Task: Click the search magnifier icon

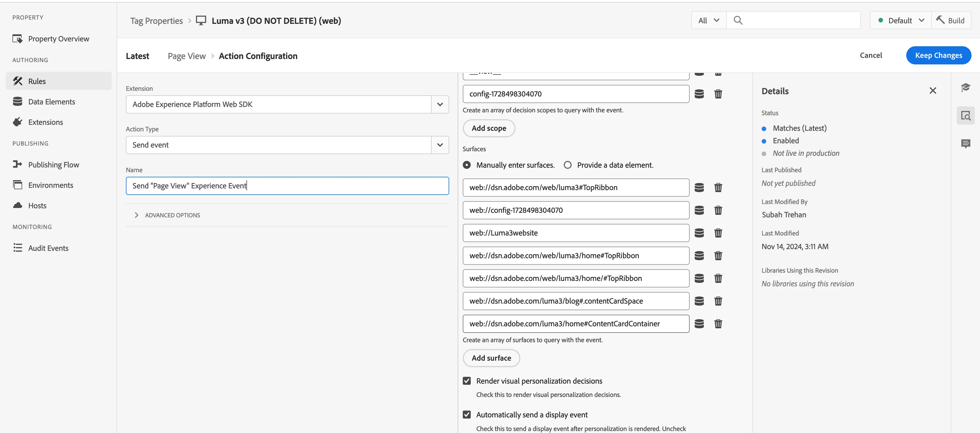Action: pyautogui.click(x=738, y=20)
